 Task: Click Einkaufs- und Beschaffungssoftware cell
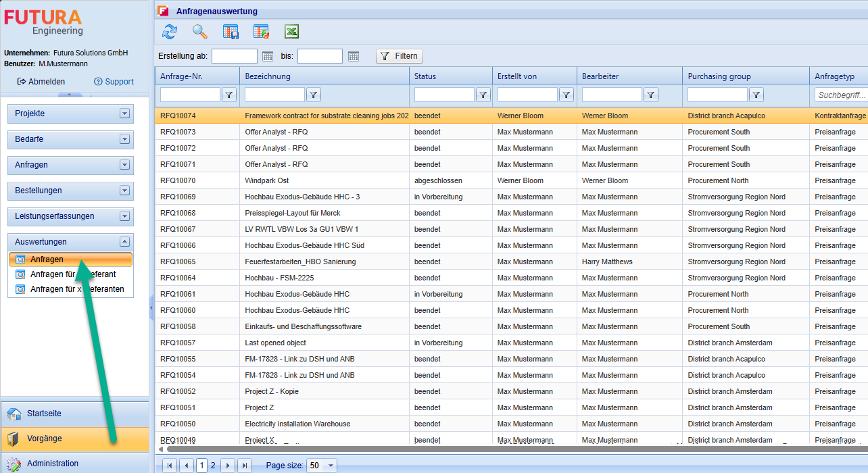[x=324, y=326]
